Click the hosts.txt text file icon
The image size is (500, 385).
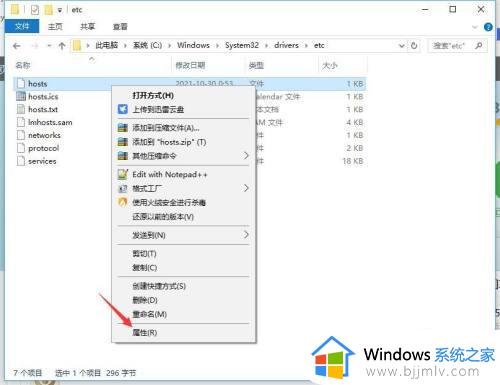pyautogui.click(x=21, y=109)
